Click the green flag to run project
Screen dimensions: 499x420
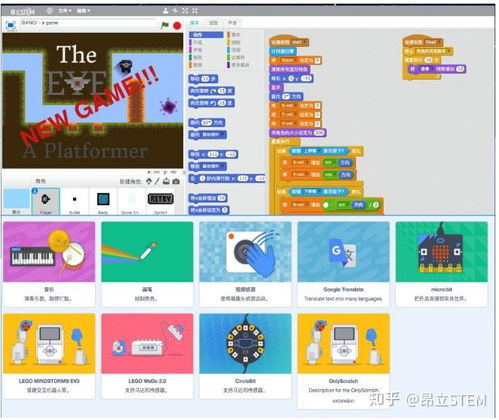[165, 25]
